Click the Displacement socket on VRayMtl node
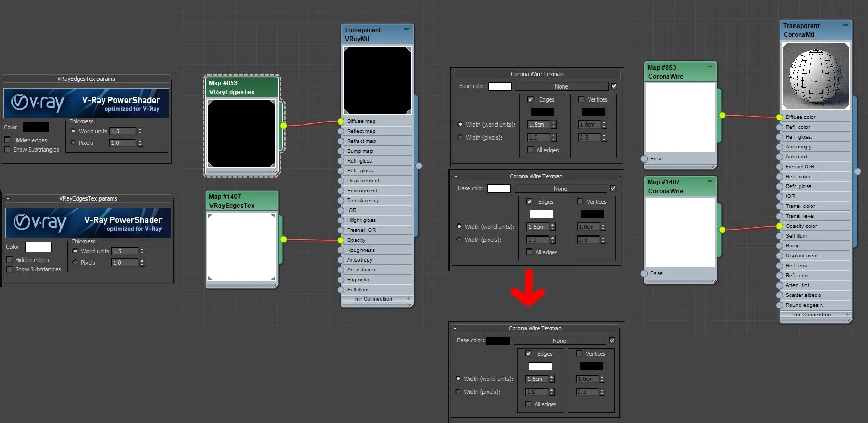Viewport: 868px width, 423px height. [341, 181]
